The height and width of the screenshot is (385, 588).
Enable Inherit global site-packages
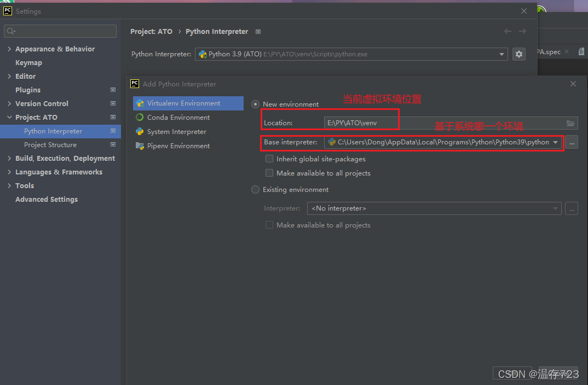(269, 159)
